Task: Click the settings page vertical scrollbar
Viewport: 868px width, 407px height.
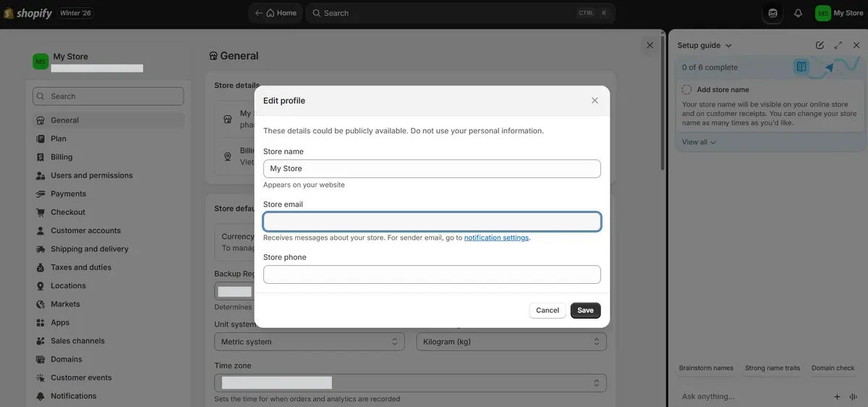Action: click(x=663, y=101)
